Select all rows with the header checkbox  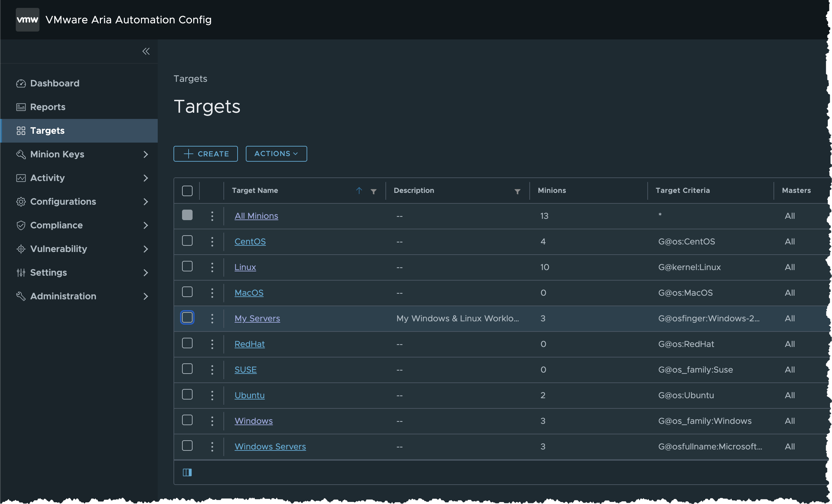187,191
